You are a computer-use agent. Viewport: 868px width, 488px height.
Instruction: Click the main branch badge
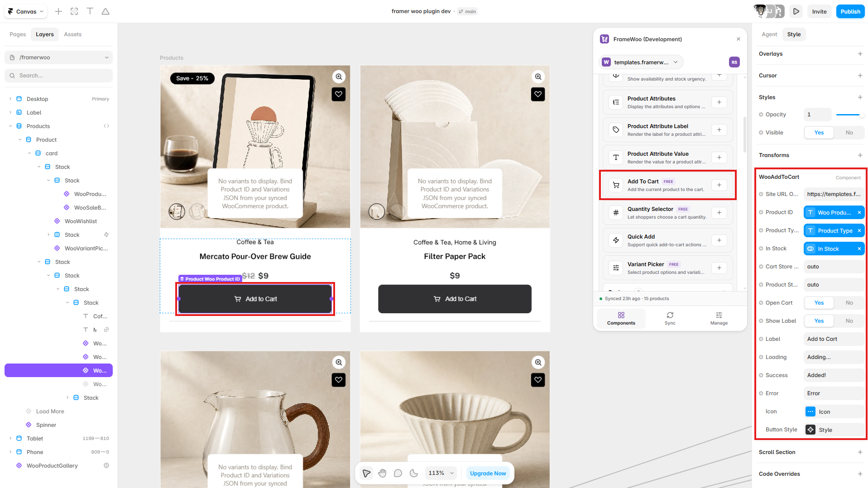467,11
